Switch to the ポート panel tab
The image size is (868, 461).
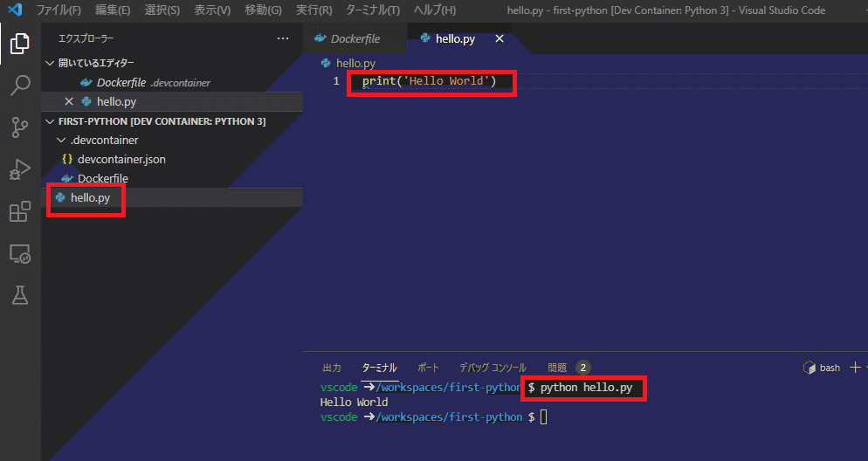point(428,368)
